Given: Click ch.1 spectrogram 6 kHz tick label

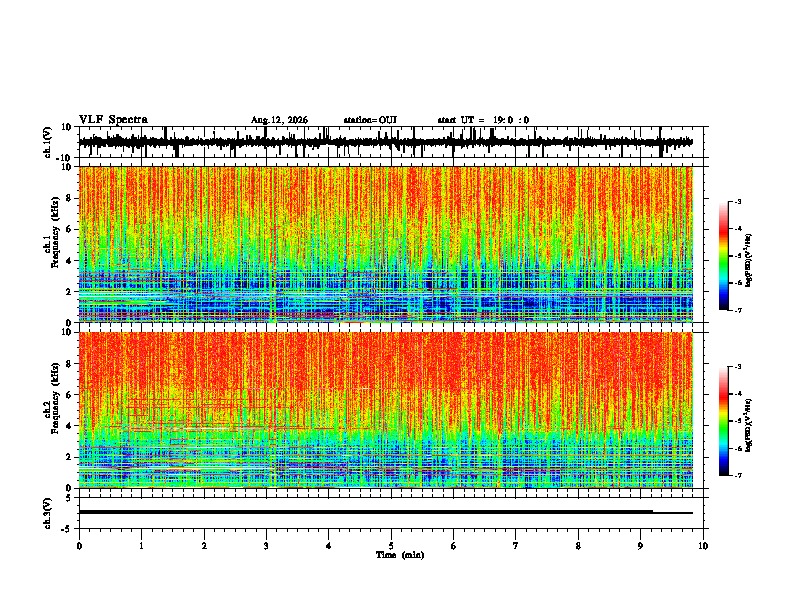Looking at the screenshot, I should pyautogui.click(x=70, y=230).
